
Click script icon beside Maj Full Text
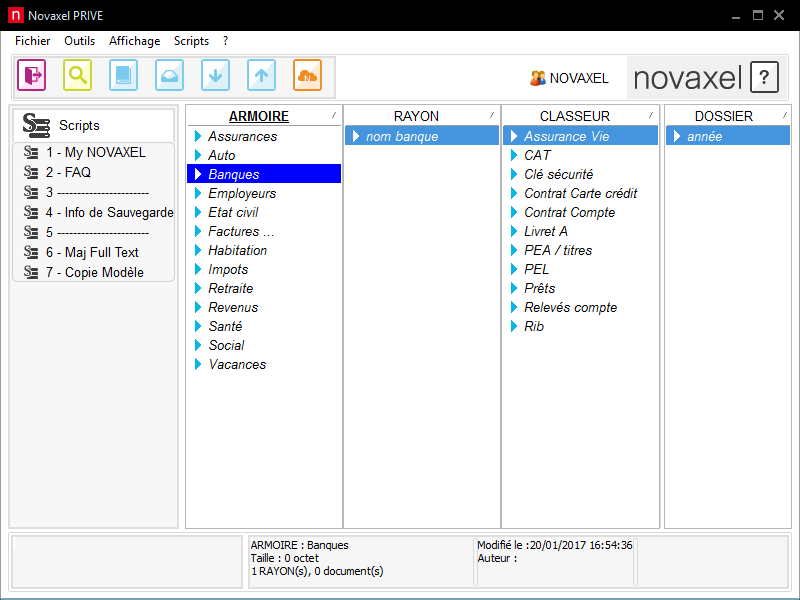(x=31, y=252)
